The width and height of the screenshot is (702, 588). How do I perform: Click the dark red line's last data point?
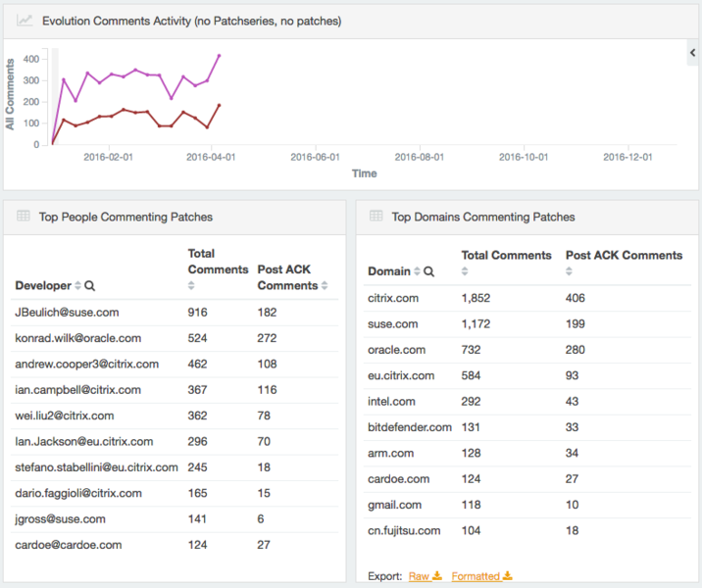pyautogui.click(x=219, y=105)
